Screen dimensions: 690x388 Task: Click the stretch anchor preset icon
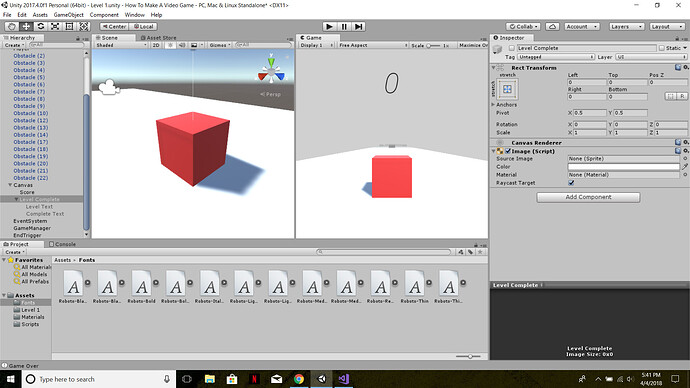507,89
